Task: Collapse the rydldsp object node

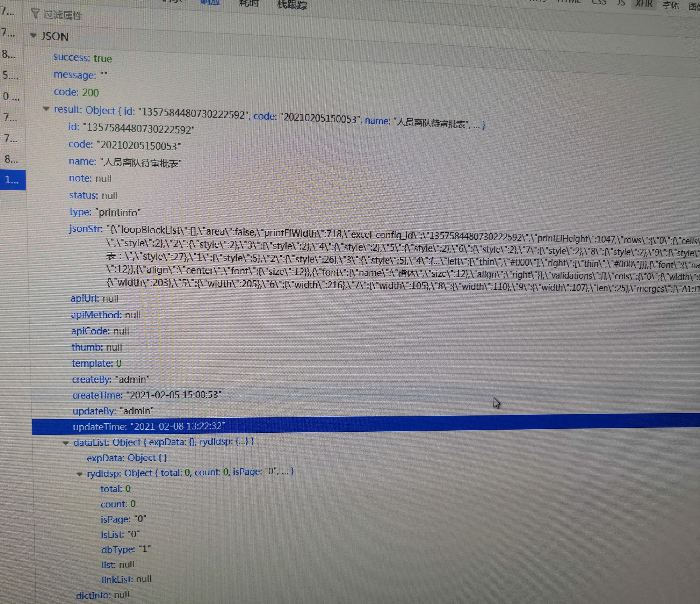Action: 80,473
